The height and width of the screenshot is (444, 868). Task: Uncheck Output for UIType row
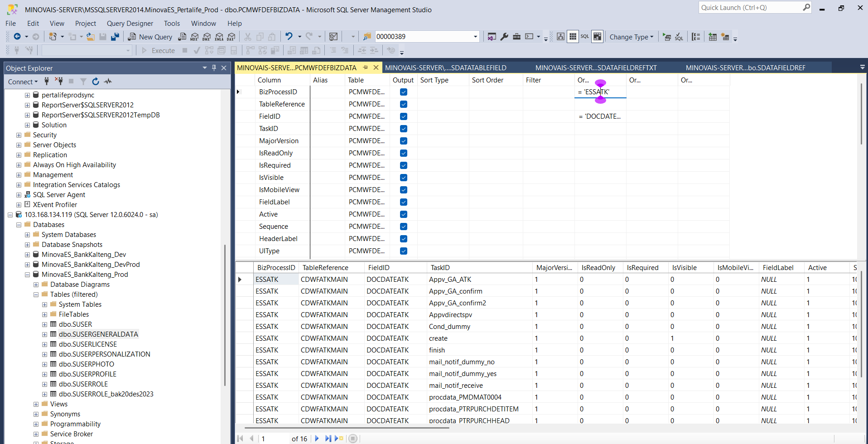coord(404,251)
